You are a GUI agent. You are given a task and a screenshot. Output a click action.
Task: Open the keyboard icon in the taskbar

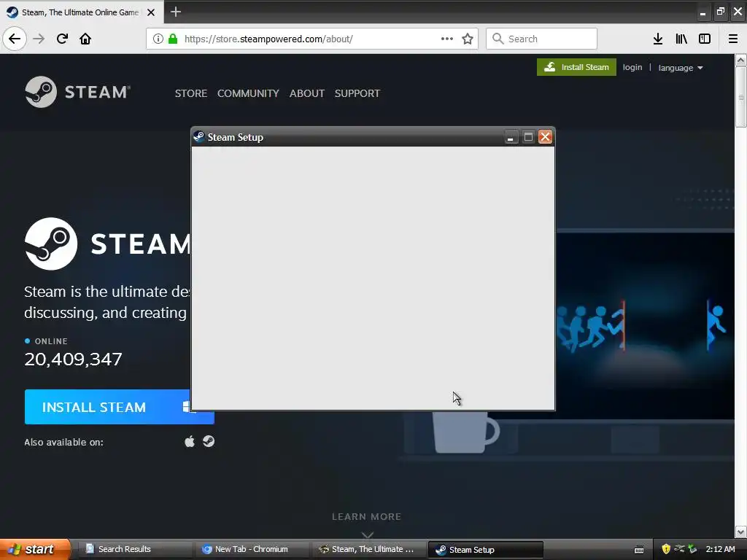pos(639,550)
